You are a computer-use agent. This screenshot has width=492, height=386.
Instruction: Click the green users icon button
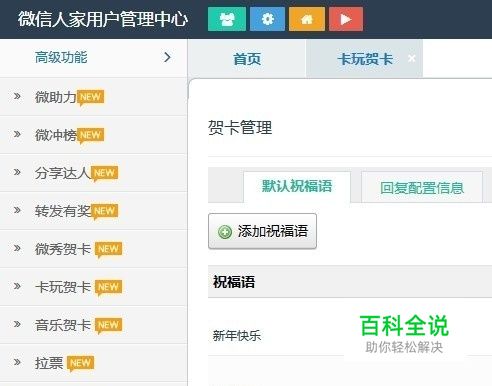(227, 19)
